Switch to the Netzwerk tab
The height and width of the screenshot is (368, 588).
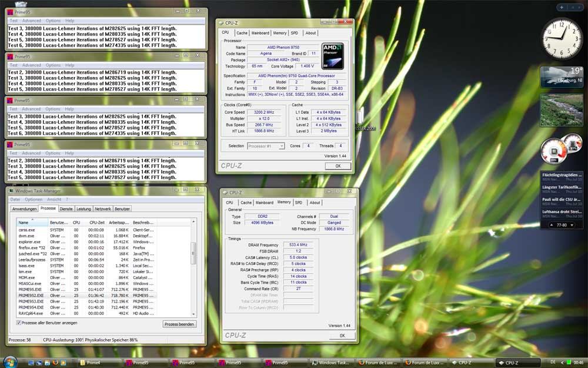103,209
